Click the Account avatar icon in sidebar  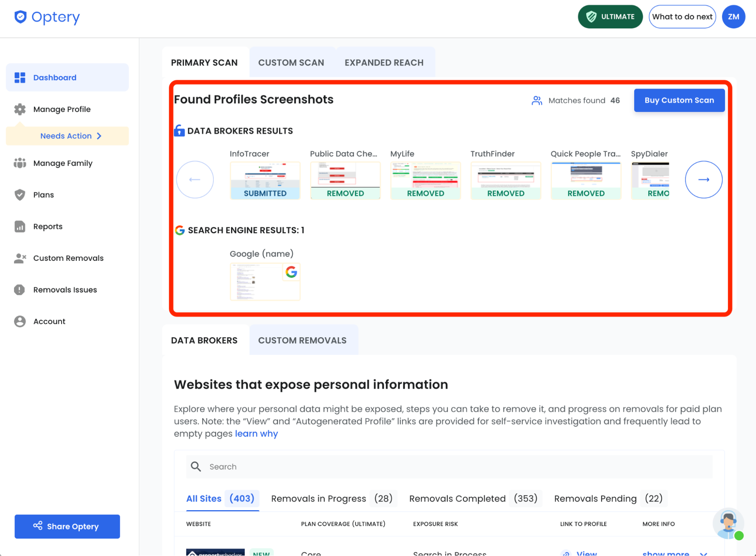coord(20,321)
